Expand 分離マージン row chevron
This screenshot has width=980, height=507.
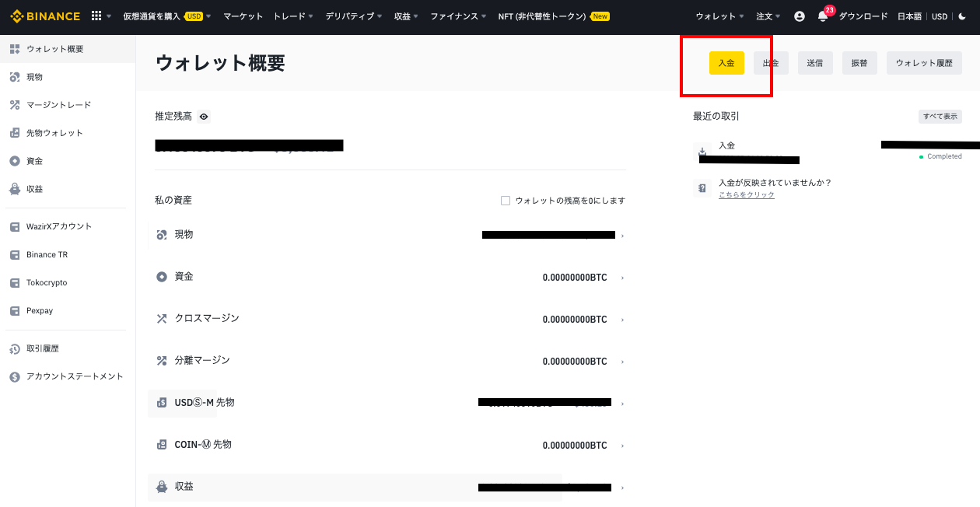point(622,362)
